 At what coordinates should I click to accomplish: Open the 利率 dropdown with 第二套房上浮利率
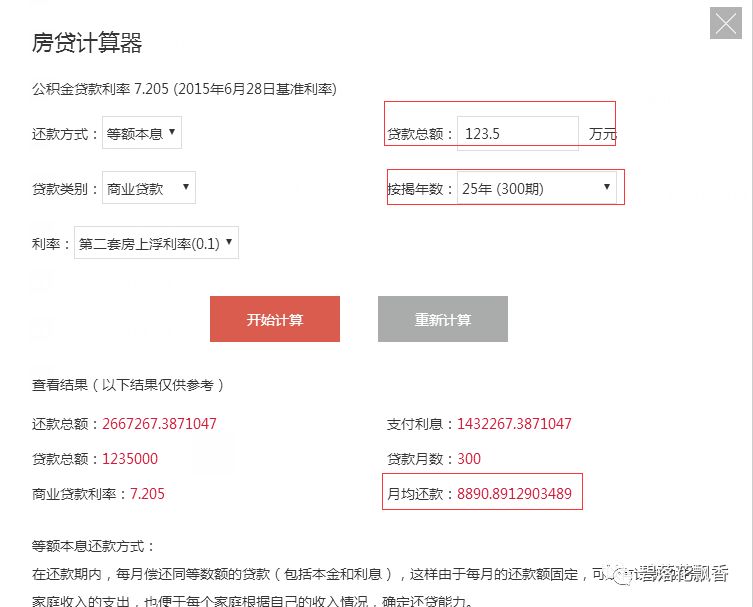click(156, 243)
